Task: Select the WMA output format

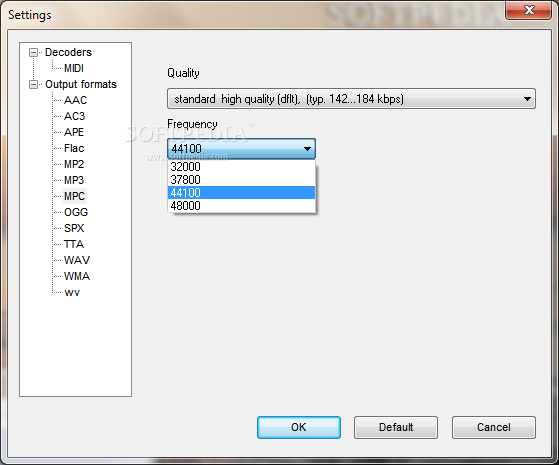Action: (x=77, y=276)
